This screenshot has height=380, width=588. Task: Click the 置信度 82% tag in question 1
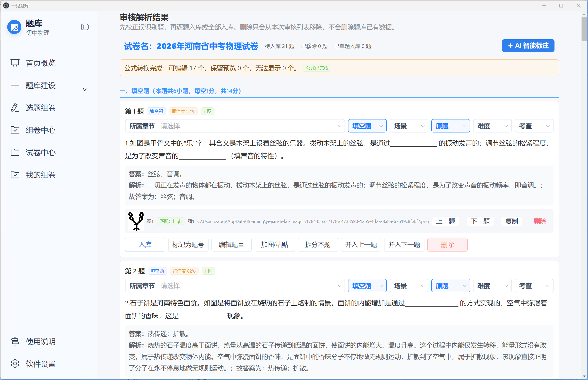click(183, 111)
